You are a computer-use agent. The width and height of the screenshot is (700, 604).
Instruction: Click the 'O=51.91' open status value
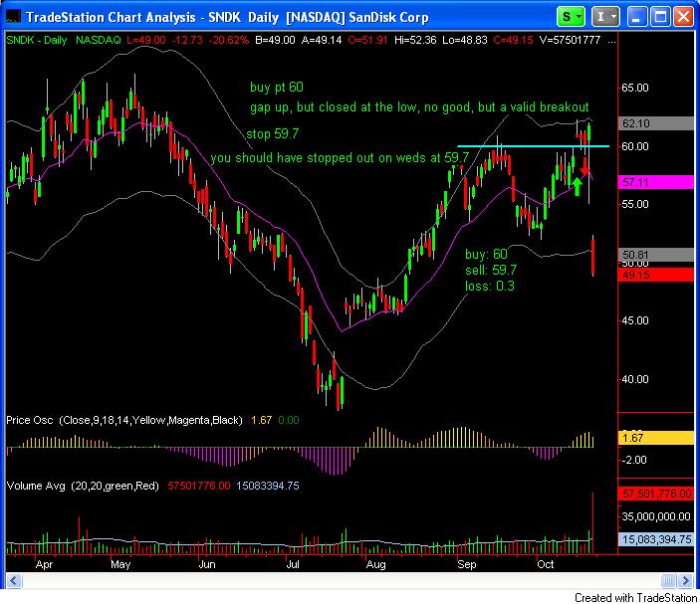tap(367, 40)
